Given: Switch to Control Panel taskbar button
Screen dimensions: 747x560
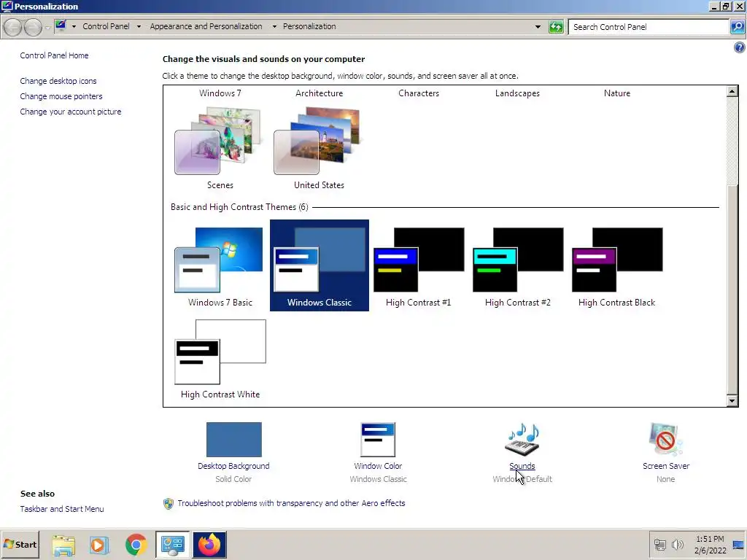Looking at the screenshot, I should [x=172, y=545].
